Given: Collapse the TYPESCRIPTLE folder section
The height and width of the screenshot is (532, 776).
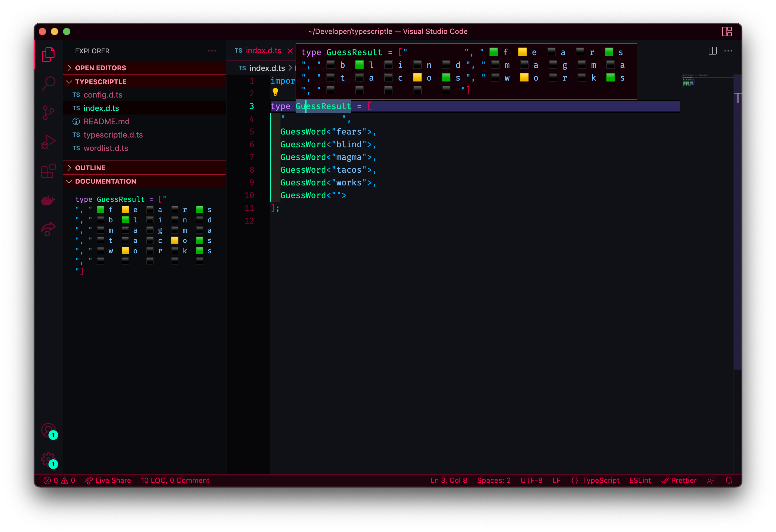Looking at the screenshot, I should pos(100,82).
